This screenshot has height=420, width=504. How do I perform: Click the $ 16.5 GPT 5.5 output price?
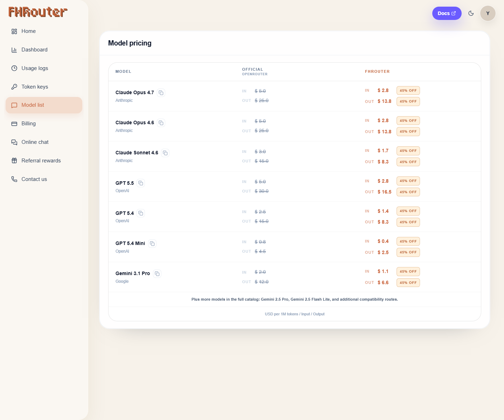click(x=384, y=192)
